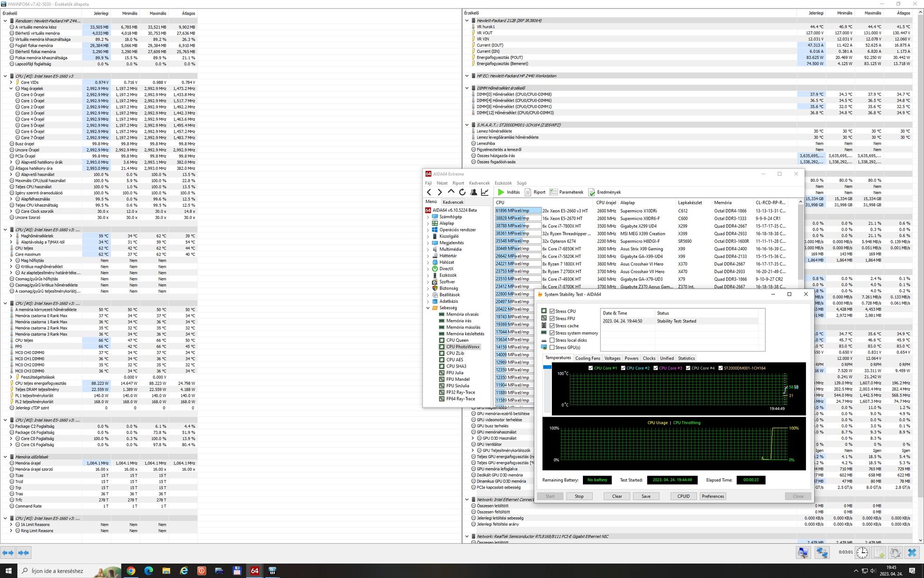Expand Alaplap tree node in AIDA64
Screen dimensions: 924x578
[428, 224]
